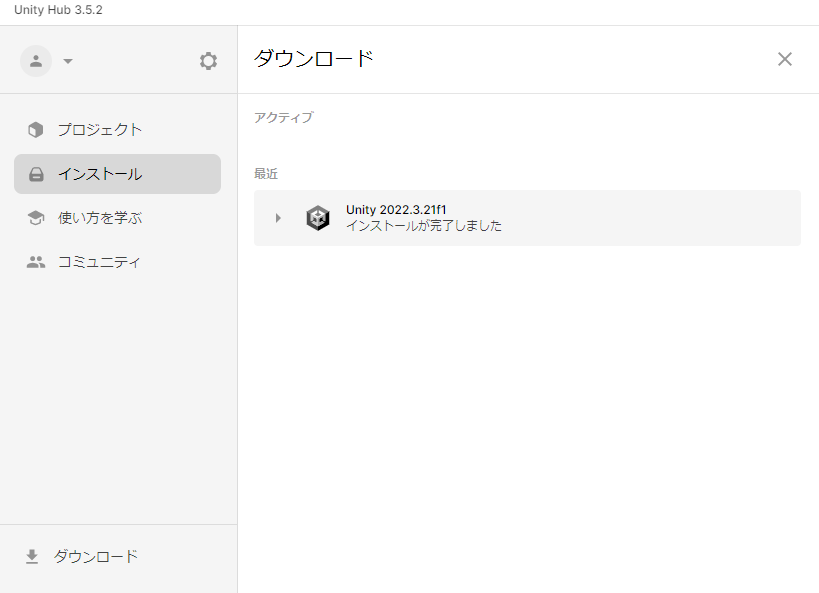
Task: Click the アクティブ section heading
Action: click(x=283, y=118)
